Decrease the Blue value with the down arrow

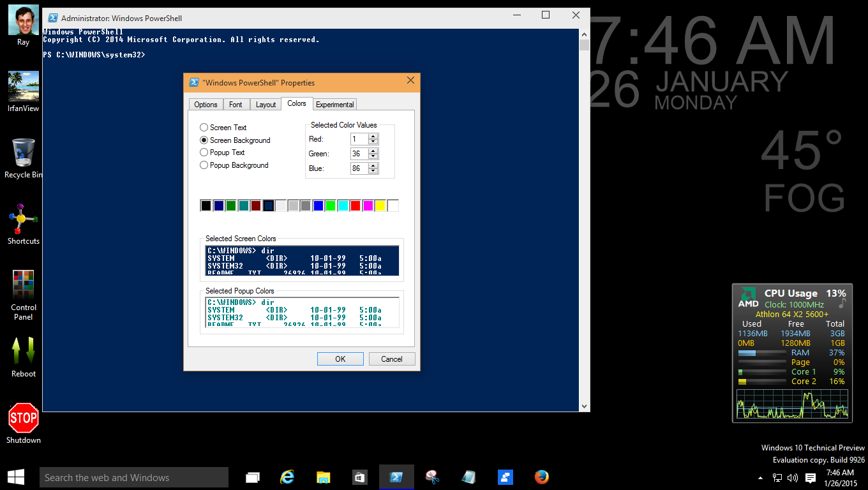click(373, 171)
